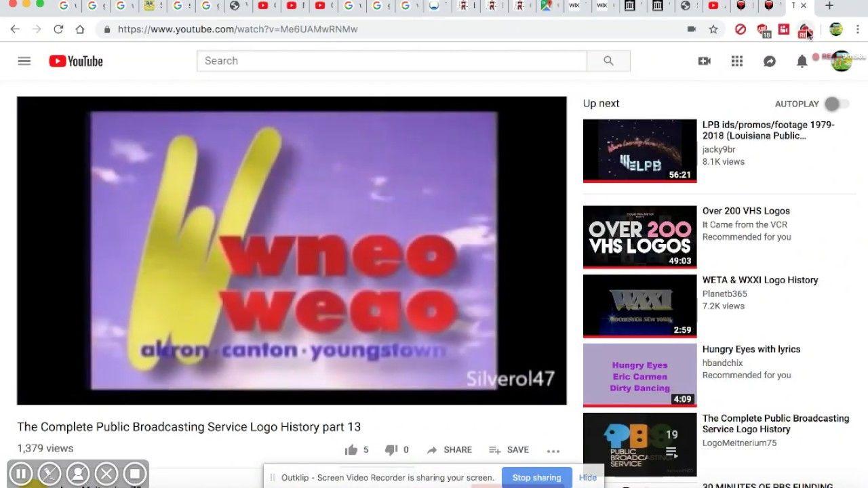Image resolution: width=868 pixels, height=488 pixels.
Task: Pause the Outklip recording
Action: tap(20, 474)
